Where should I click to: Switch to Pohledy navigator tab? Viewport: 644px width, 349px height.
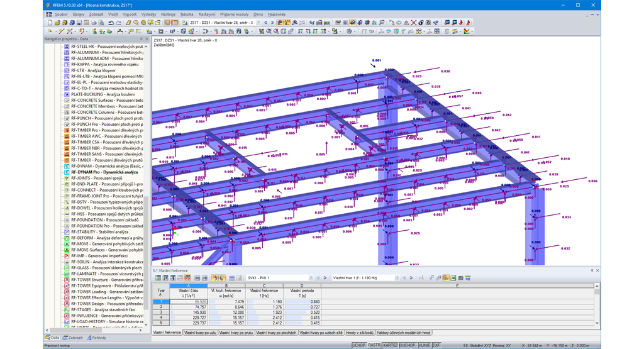pos(96,338)
